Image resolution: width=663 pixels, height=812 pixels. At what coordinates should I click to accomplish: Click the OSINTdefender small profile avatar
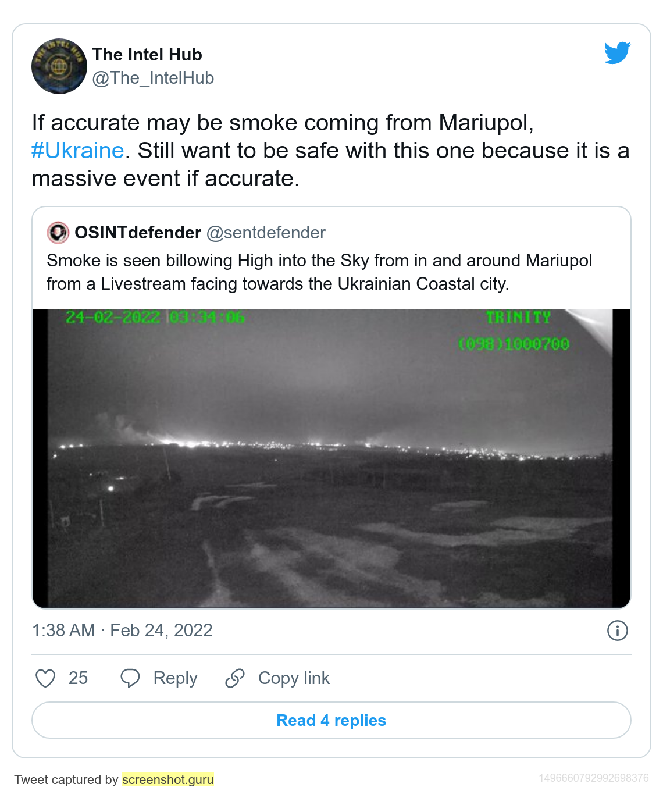pos(58,233)
